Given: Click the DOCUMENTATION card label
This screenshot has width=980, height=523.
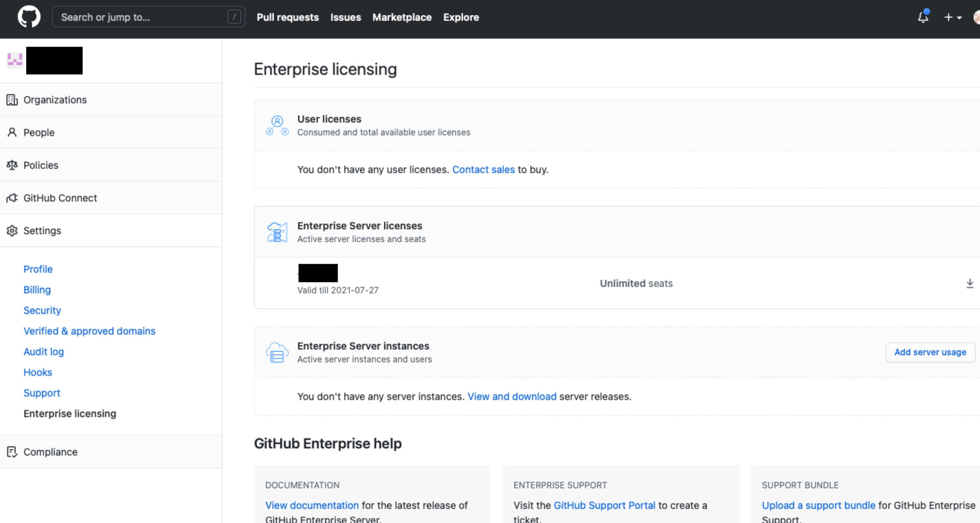Looking at the screenshot, I should (302, 485).
